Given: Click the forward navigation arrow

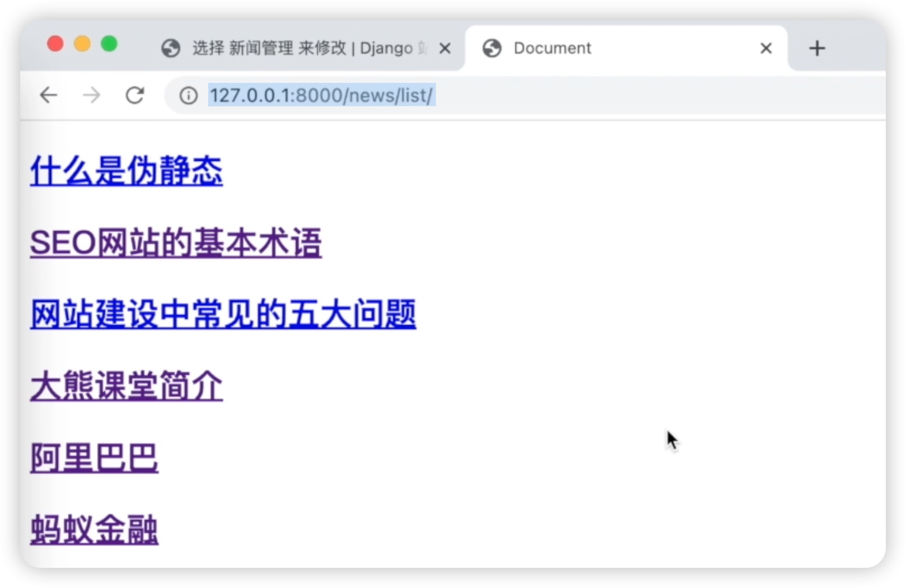Looking at the screenshot, I should click(x=91, y=96).
